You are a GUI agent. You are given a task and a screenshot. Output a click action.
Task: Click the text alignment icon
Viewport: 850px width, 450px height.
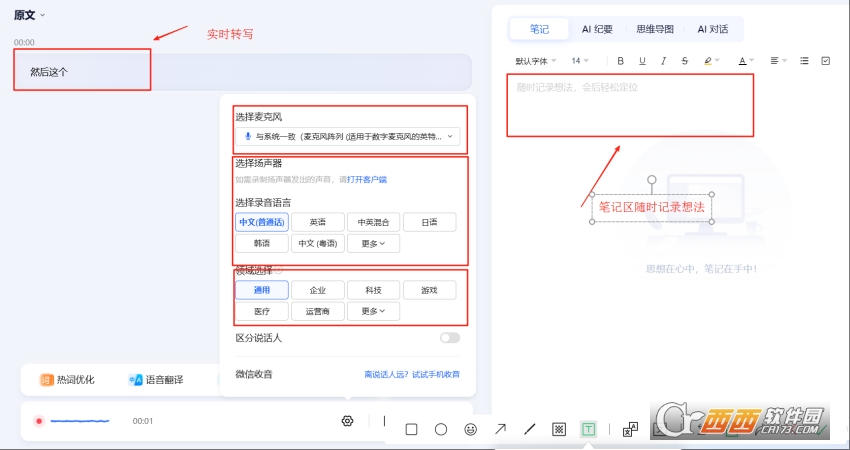point(775,61)
